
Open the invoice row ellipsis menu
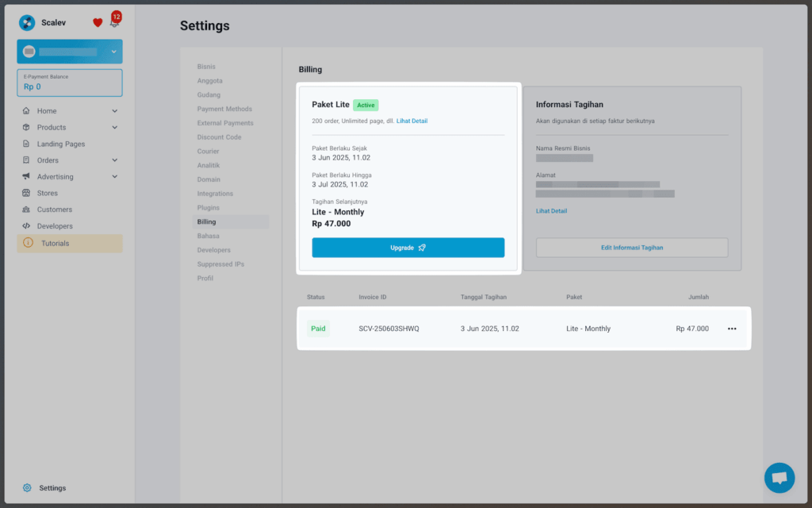coord(731,328)
